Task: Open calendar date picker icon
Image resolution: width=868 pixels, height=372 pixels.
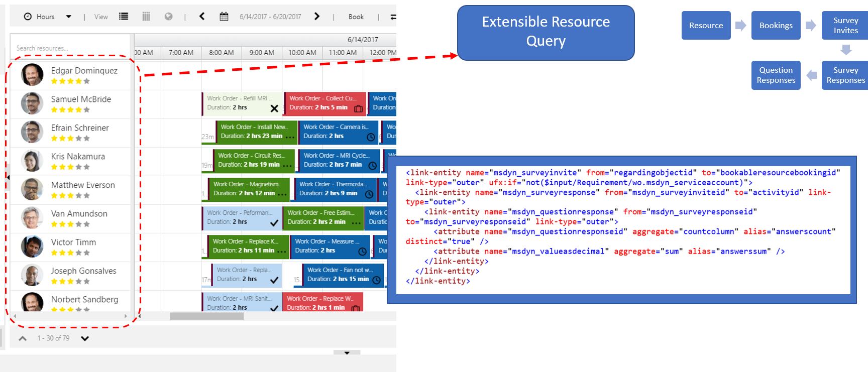Action: click(x=224, y=17)
